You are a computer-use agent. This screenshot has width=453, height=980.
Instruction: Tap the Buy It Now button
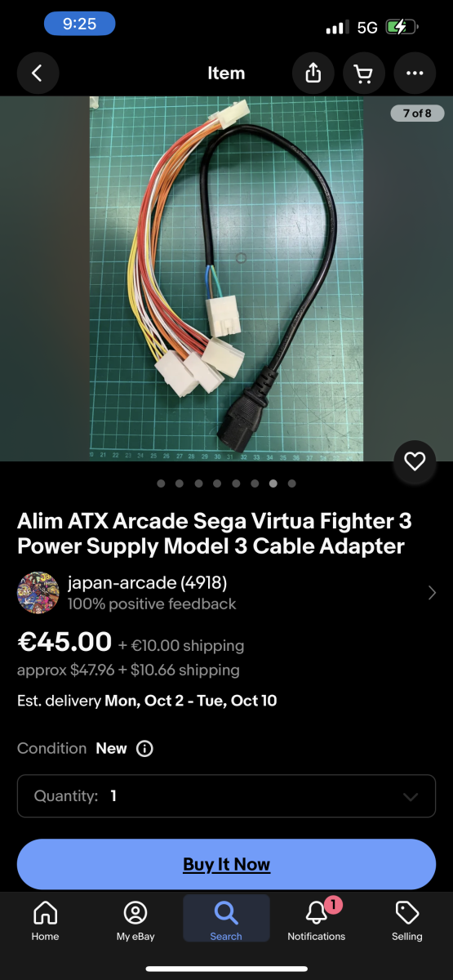[226, 864]
